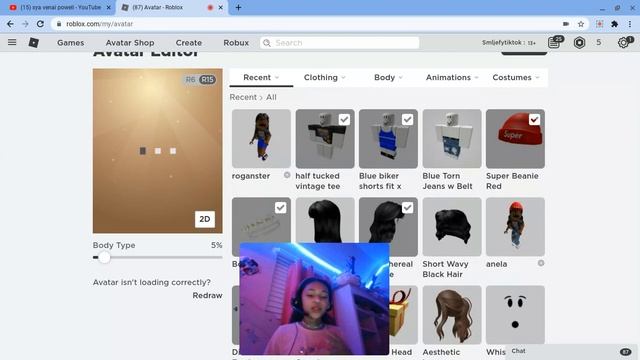
Task: Close the Avatar - Roblox tab
Action: coord(221,7)
